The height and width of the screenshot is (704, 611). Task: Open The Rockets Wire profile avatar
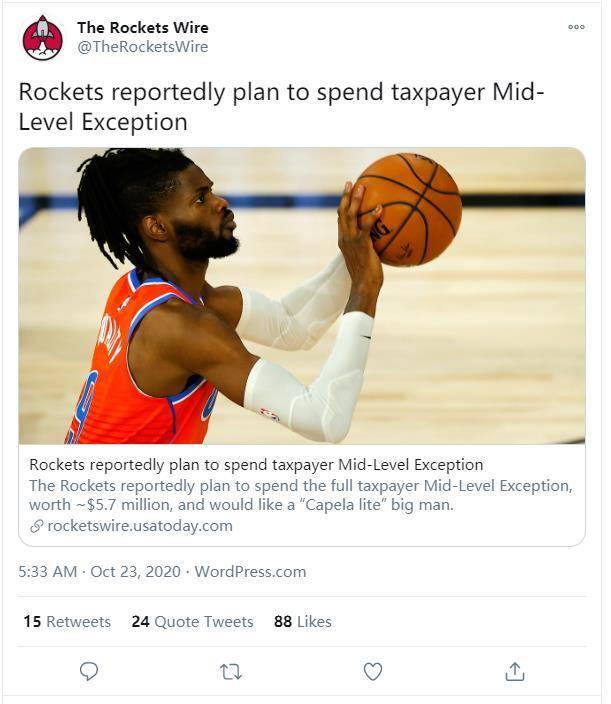43,38
